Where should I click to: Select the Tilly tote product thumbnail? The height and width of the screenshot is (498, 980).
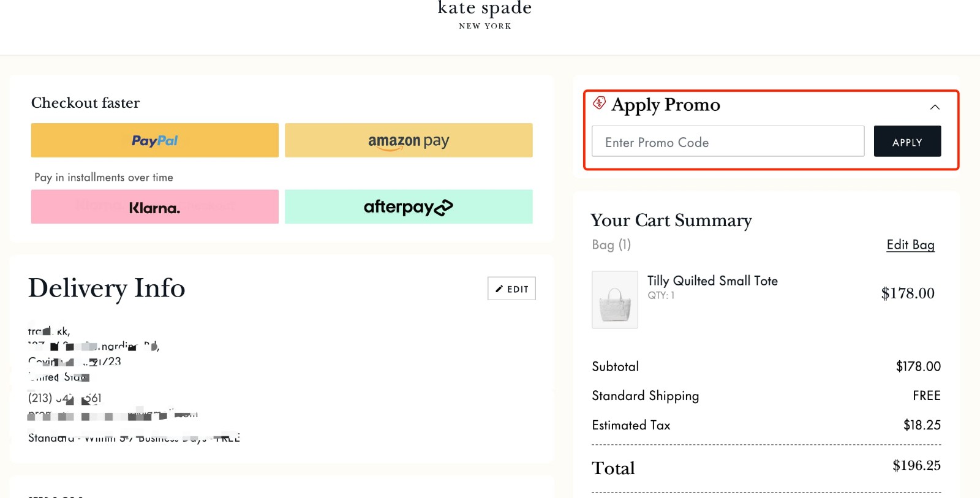[614, 300]
